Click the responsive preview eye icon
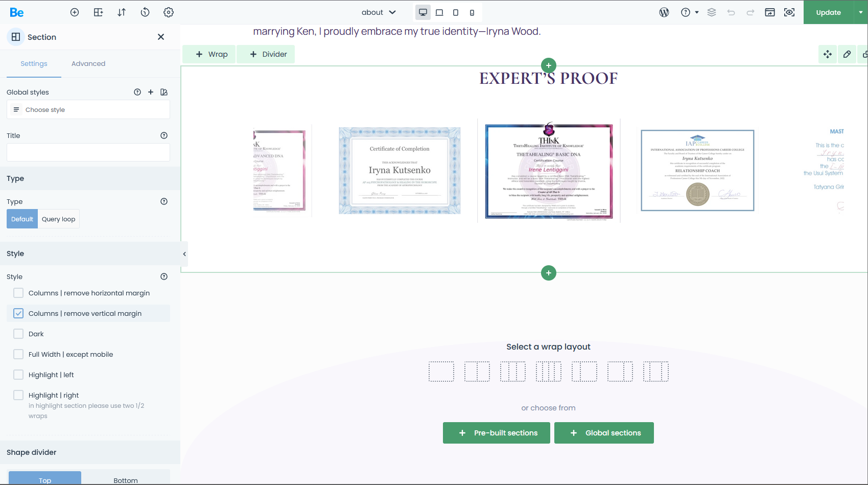The image size is (868, 485). tap(789, 12)
